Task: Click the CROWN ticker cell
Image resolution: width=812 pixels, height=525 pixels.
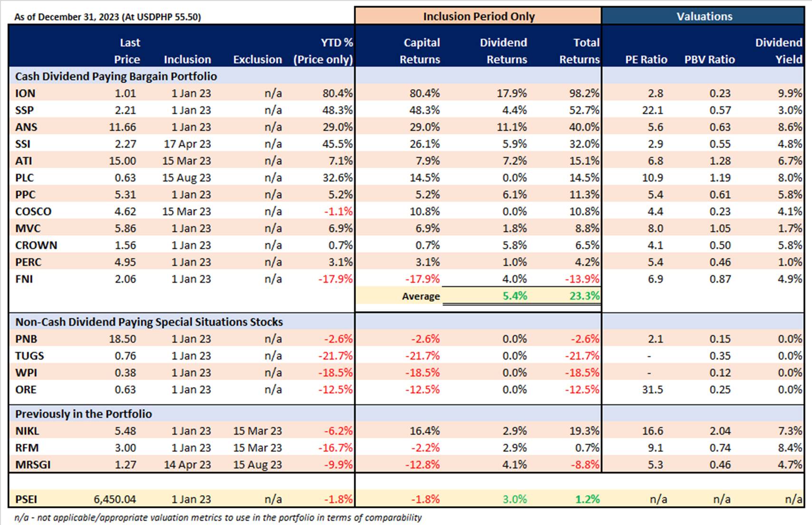Action: (x=36, y=245)
